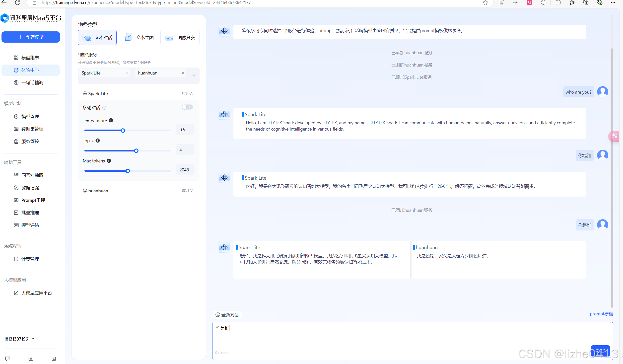Viewport: 623px width, 364px height.
Task: Open 模型集市 in sidebar
Action: point(30,58)
